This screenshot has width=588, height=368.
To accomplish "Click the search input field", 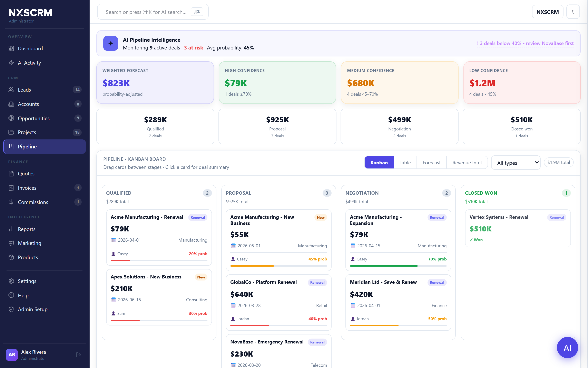I will [153, 12].
